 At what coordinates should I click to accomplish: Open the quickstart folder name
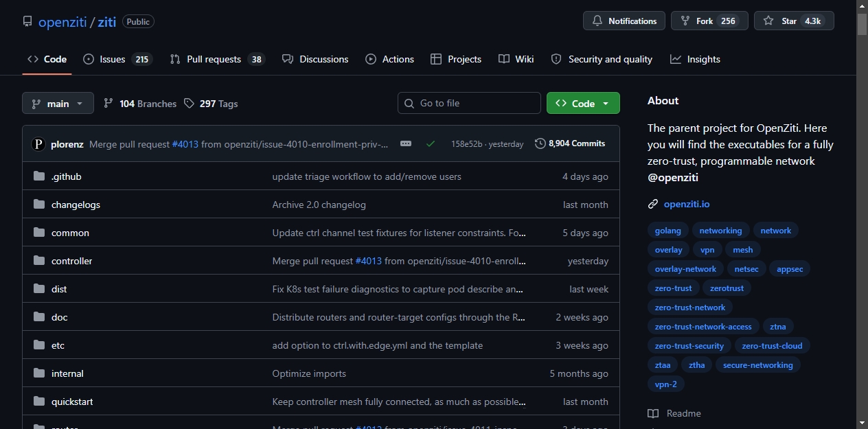(72, 402)
